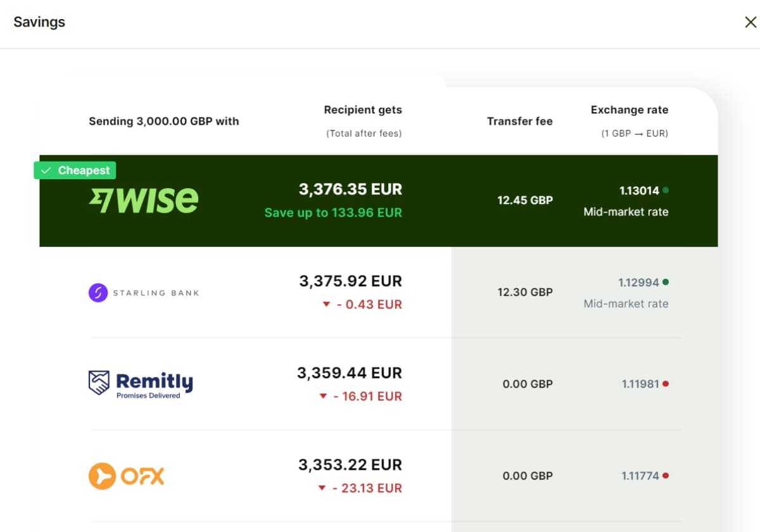Click the 1.11981 exchange rate
The width and height of the screenshot is (760, 532).
640,384
